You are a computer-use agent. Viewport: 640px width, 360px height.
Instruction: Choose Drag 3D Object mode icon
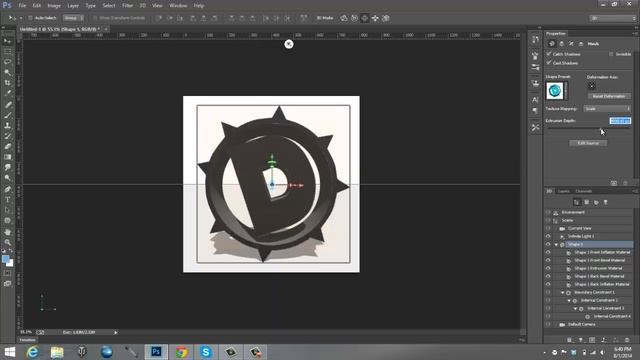pos(364,18)
